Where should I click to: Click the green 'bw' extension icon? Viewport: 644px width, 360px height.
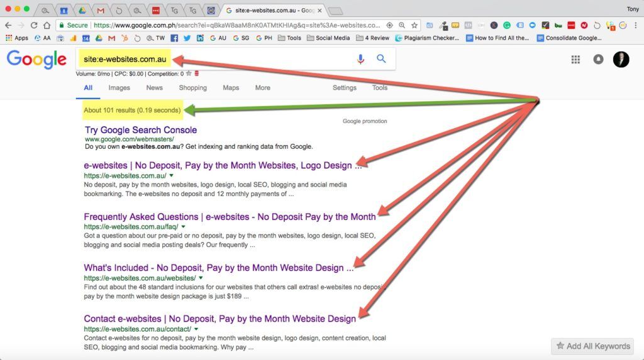click(x=558, y=26)
